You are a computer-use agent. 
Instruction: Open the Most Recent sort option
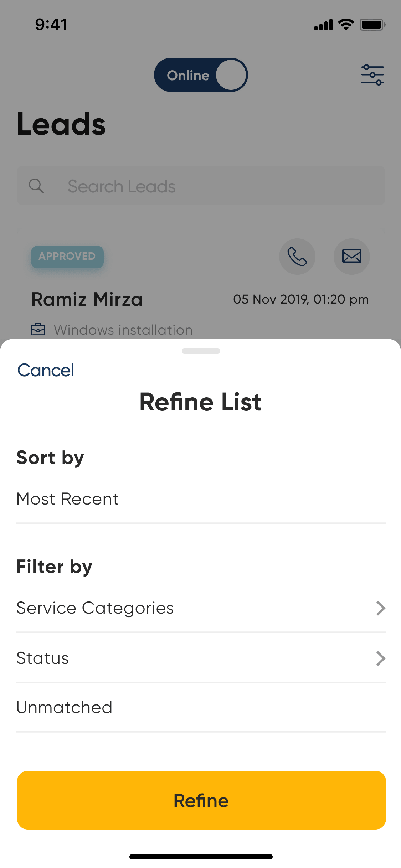68,499
